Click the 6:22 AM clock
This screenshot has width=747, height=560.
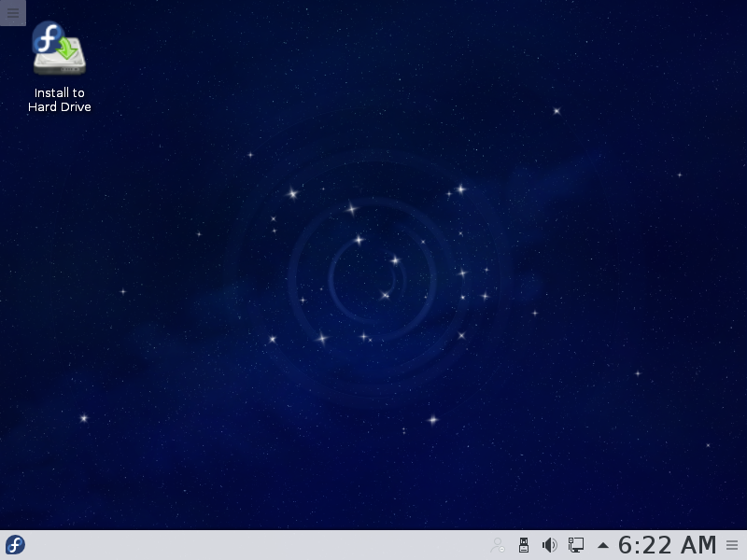tap(667, 545)
